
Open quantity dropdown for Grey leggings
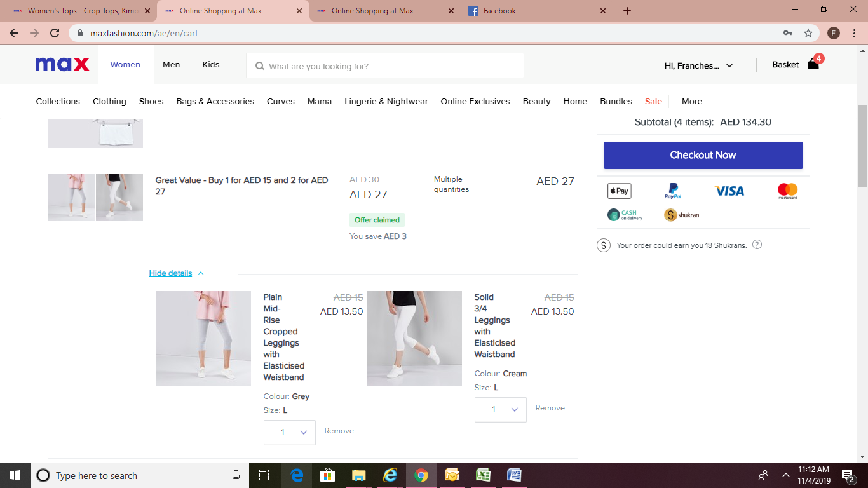(x=290, y=432)
